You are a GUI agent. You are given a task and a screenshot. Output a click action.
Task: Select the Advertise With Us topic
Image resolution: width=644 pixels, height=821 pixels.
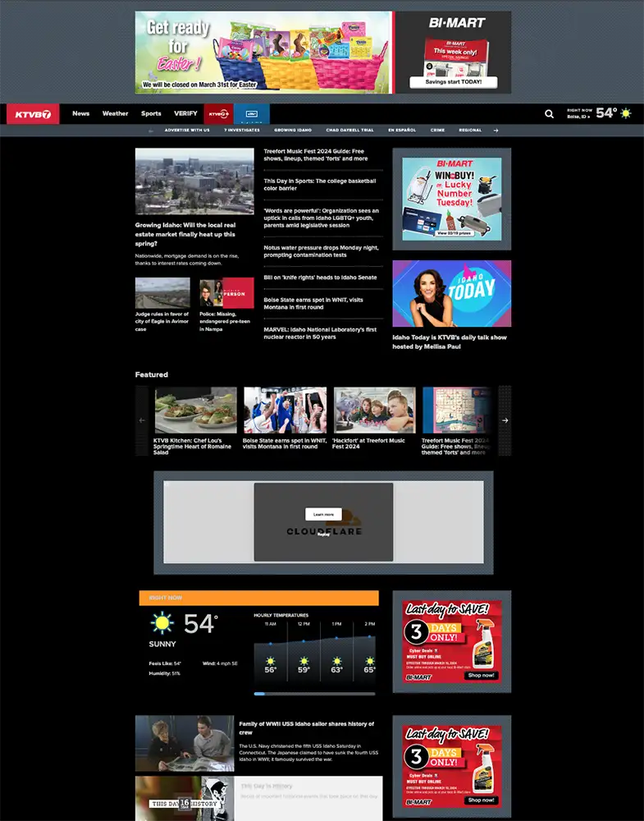tap(187, 131)
